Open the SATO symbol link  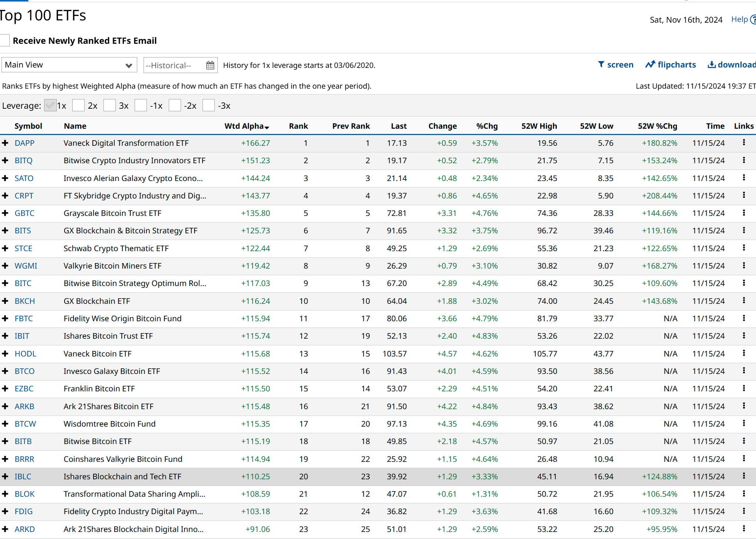[x=24, y=178]
